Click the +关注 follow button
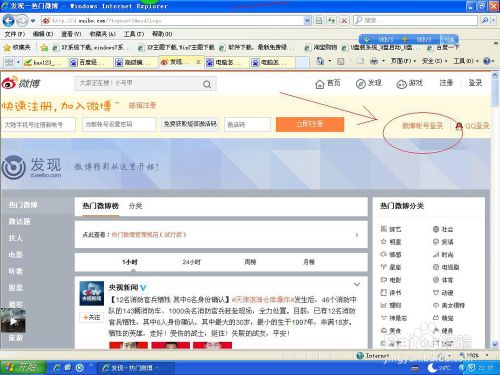Screen dimensions: 500x375 pos(92,317)
